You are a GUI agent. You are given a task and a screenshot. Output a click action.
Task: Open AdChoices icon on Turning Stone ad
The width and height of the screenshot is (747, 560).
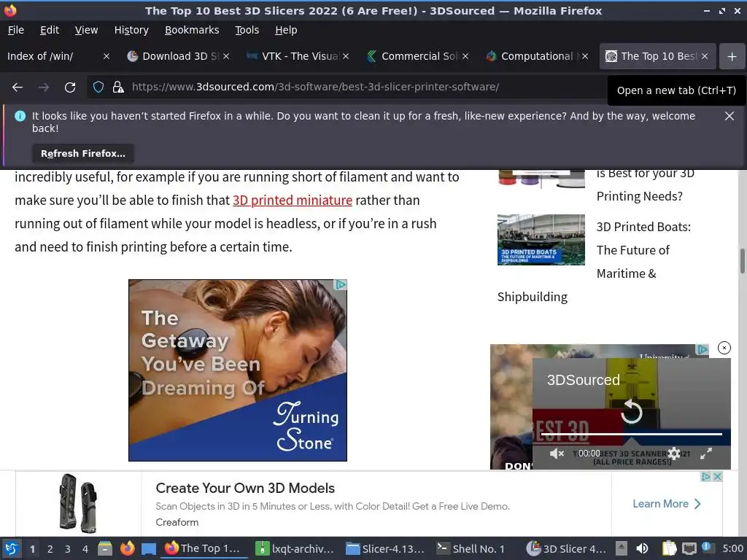pyautogui.click(x=341, y=285)
